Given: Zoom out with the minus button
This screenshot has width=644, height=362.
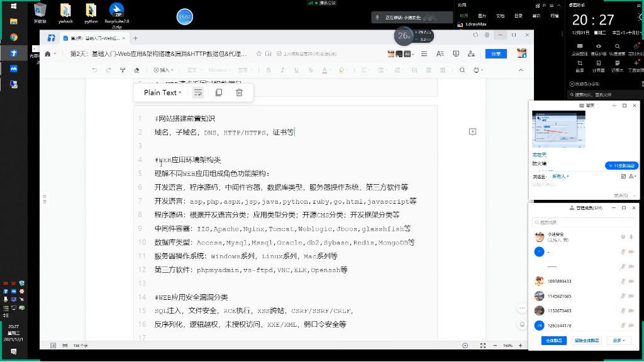Looking at the screenshot, I should tap(495, 346).
